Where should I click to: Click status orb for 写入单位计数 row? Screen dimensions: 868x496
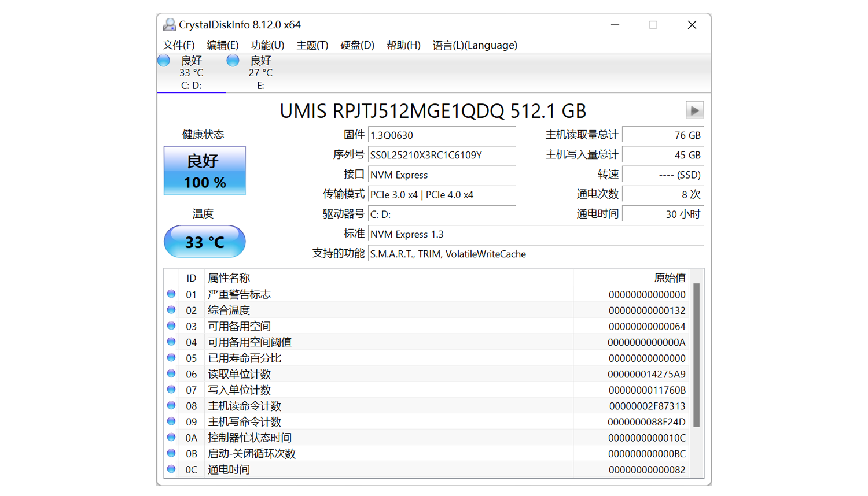click(171, 389)
